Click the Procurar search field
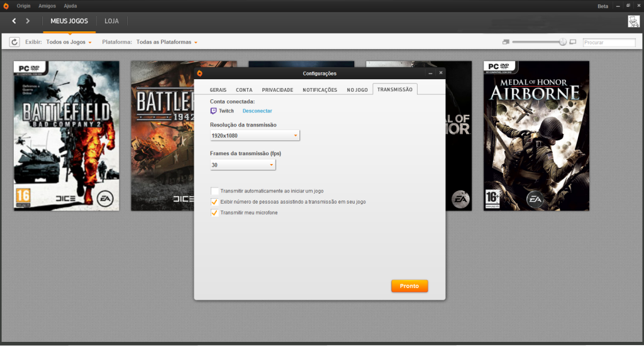This screenshot has height=362, width=644. click(609, 42)
